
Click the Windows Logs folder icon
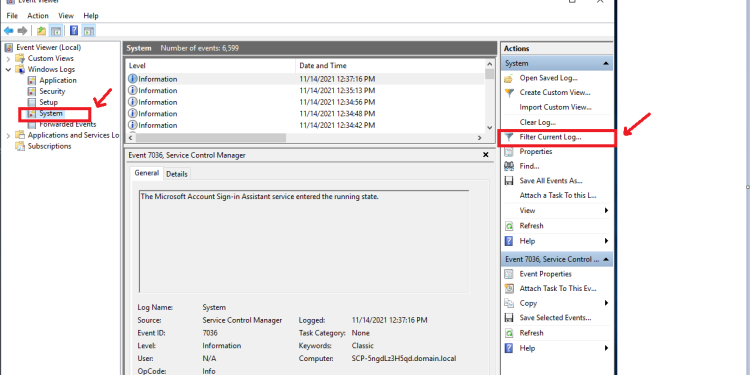[20, 69]
